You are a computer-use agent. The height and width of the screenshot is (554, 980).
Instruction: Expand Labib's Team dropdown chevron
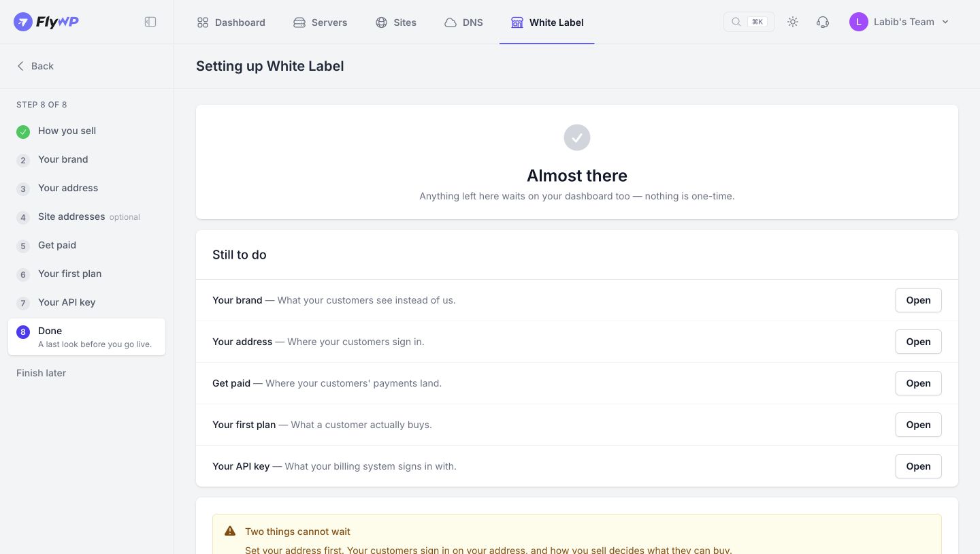[945, 22]
